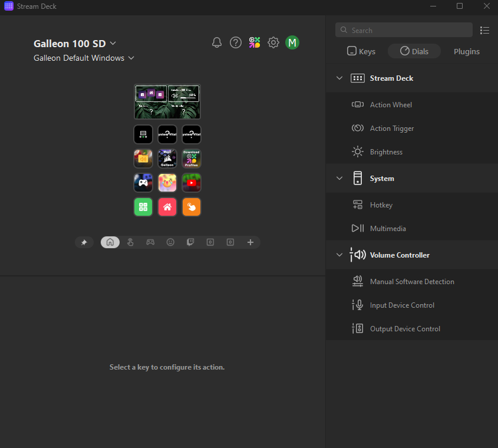Viewport: 498px width, 448px height.
Task: Select the YouTube key on the deck
Action: point(192,183)
